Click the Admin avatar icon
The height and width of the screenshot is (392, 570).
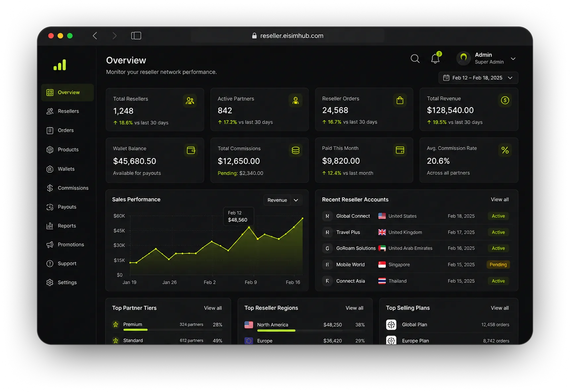[x=464, y=58]
